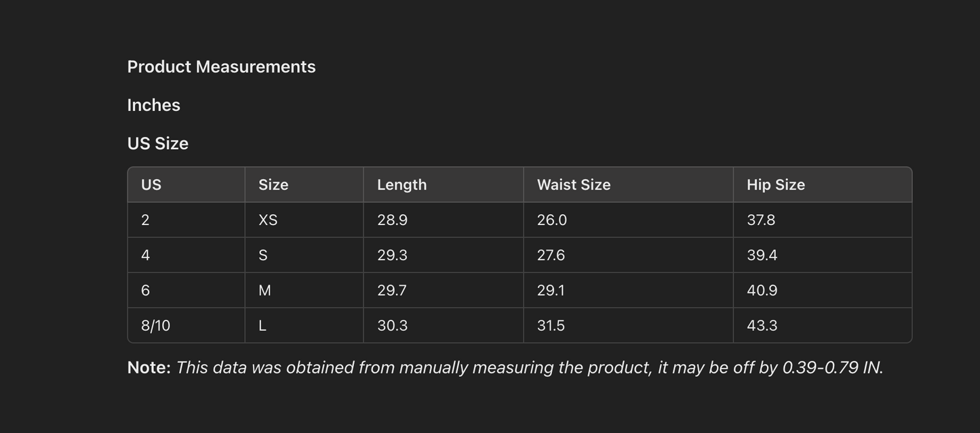Select the Inches unit label

point(154,105)
